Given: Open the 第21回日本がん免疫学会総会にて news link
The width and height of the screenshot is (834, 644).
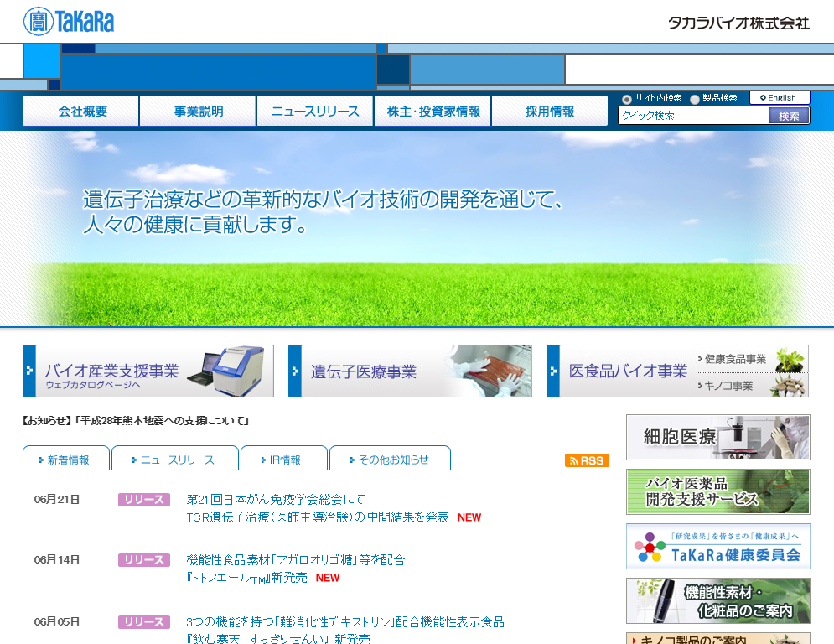Looking at the screenshot, I should pyautogui.click(x=276, y=499).
